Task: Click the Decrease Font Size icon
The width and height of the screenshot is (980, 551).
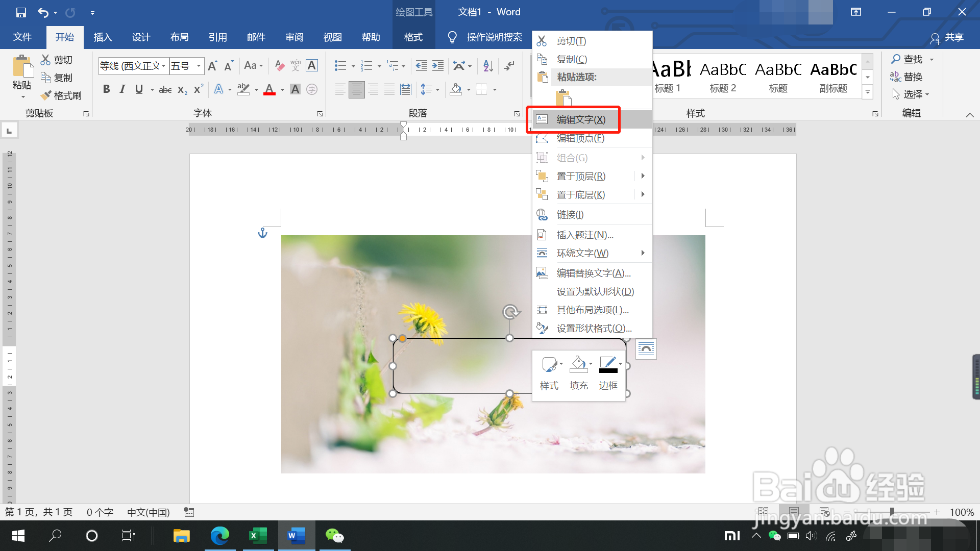Action: coord(229,66)
